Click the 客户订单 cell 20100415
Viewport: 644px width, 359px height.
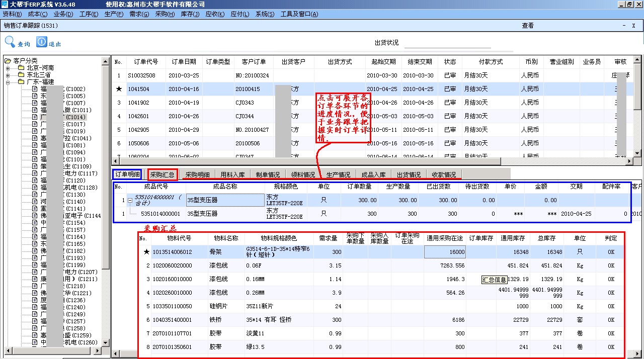coord(253,89)
